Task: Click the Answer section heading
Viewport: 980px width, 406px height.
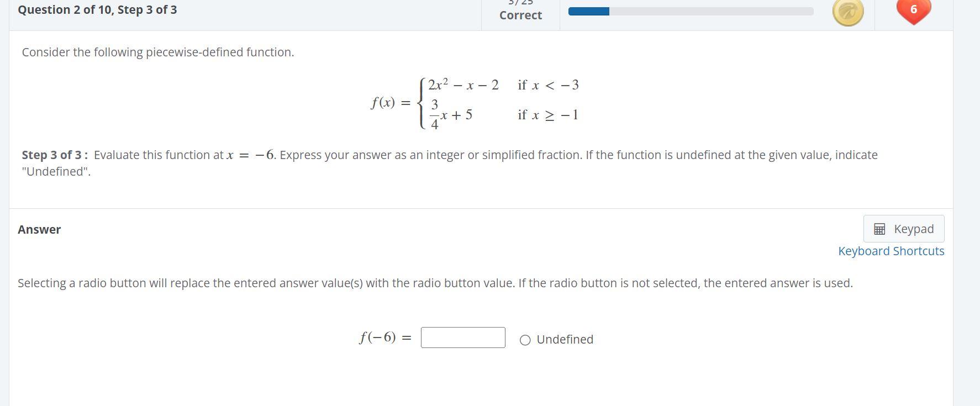Action: 39,229
